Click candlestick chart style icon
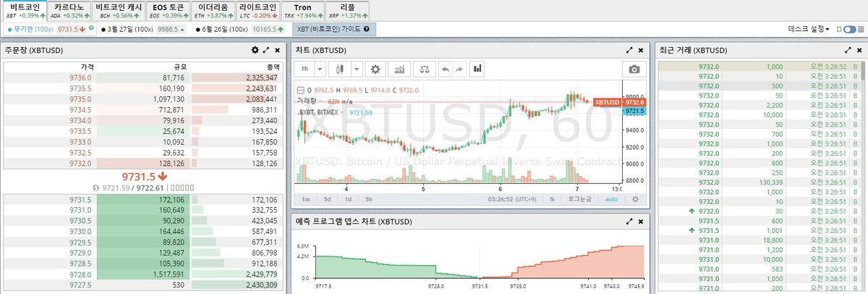Image resolution: width=868 pixels, height=294 pixels. pyautogui.click(x=340, y=69)
